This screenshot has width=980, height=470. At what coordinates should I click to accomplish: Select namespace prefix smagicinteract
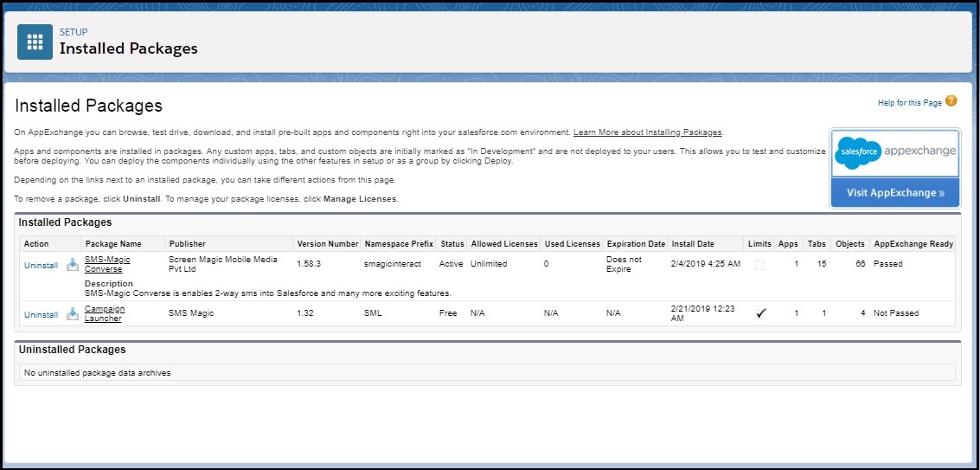(393, 264)
